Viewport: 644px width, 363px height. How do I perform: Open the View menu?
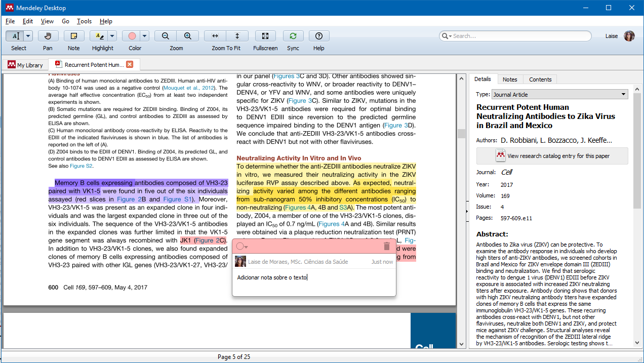(47, 21)
